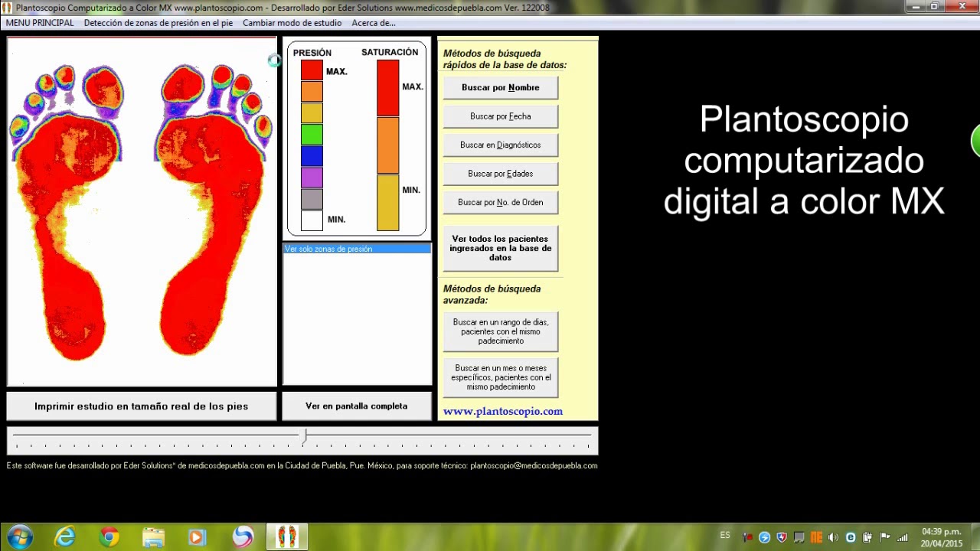This screenshot has height=551, width=980.
Task: Click Imprimir estudio en tamaño real button
Action: pos(142,406)
